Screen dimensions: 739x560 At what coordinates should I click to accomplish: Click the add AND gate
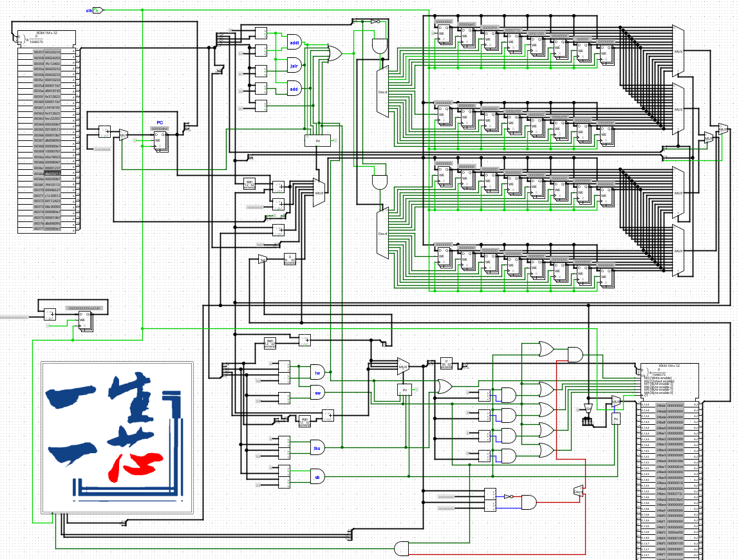pos(294,89)
